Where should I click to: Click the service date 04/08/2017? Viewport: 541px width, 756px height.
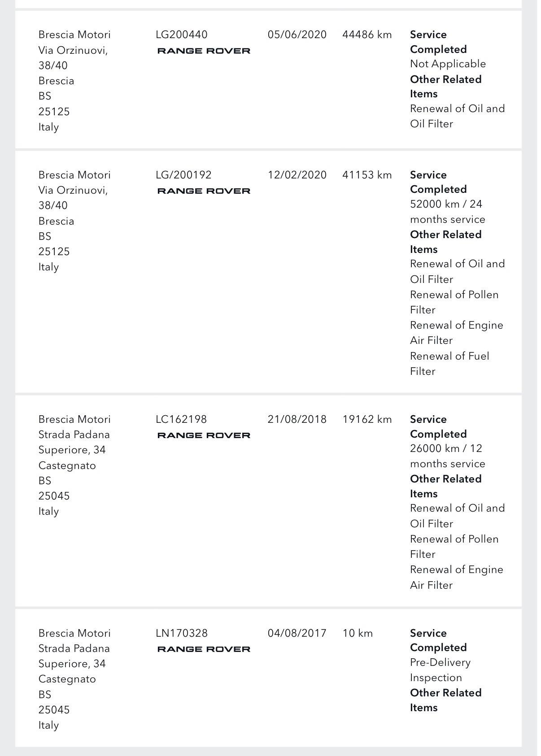pos(297,633)
